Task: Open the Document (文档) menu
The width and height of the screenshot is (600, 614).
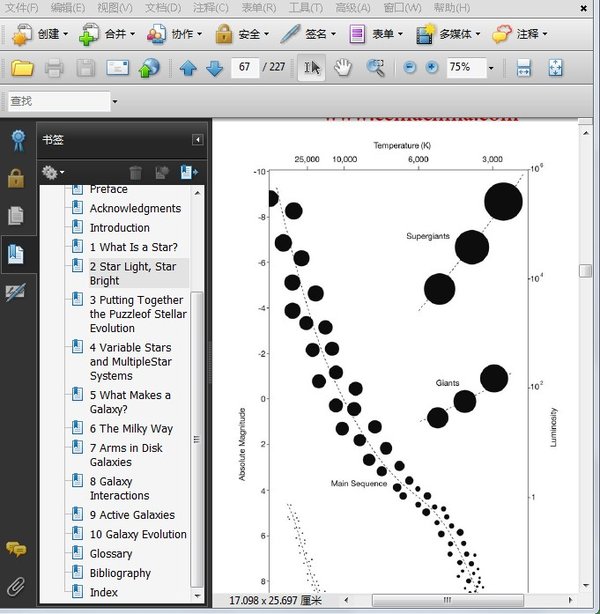Action: coord(163,7)
